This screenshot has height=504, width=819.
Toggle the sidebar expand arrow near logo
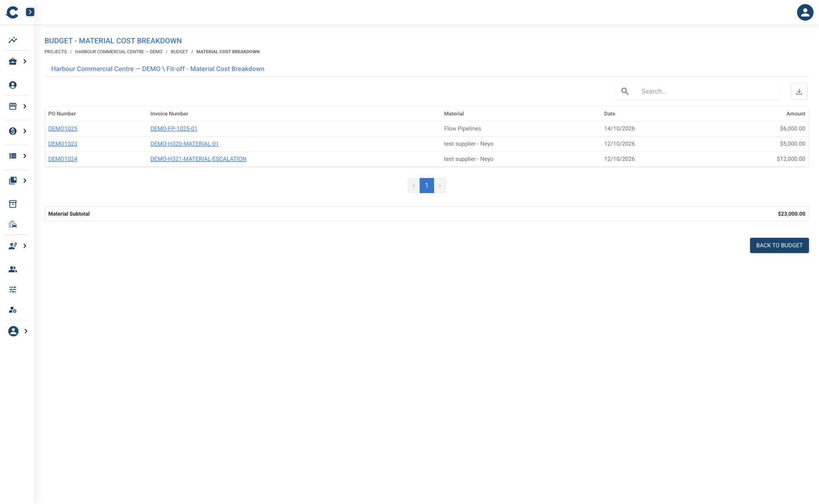click(x=30, y=12)
